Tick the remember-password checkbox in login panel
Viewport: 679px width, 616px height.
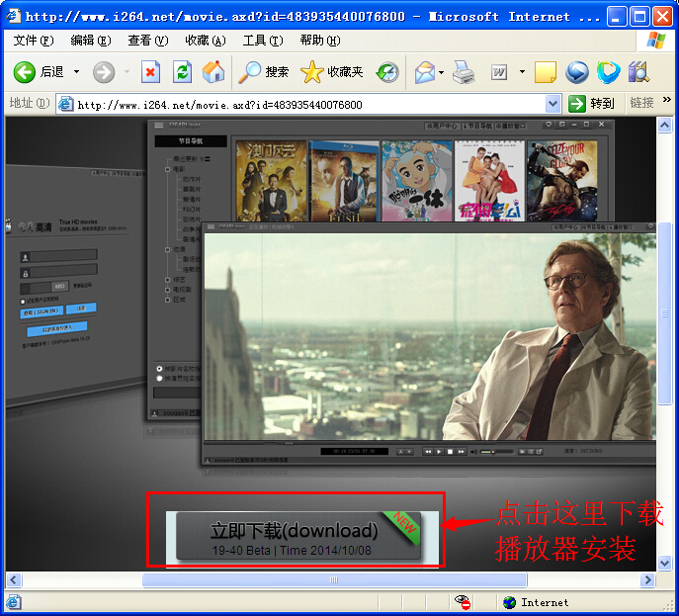(23, 302)
